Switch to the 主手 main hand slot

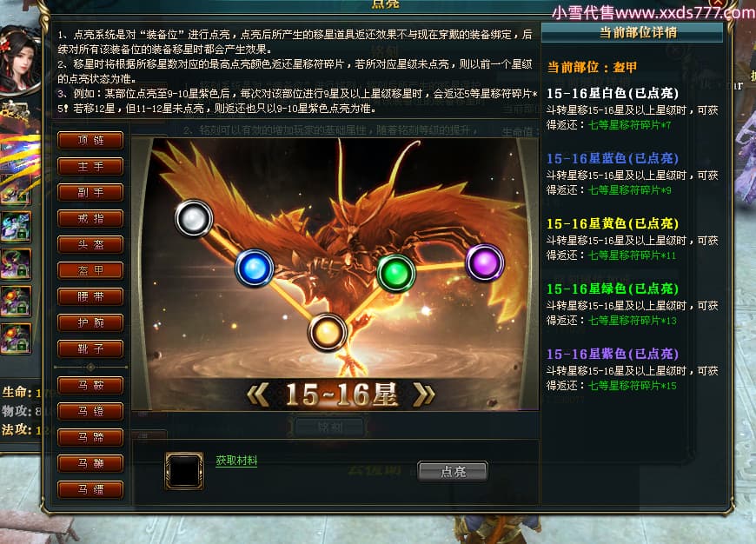tap(90, 166)
